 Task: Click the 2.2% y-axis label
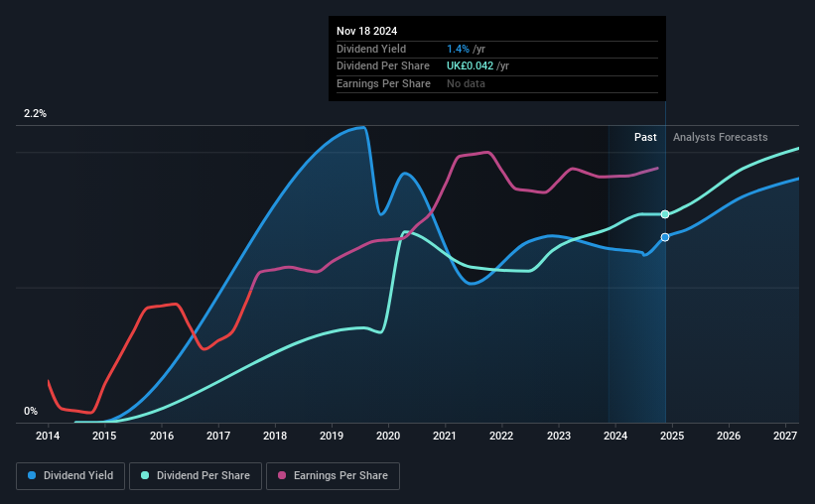[x=35, y=114]
